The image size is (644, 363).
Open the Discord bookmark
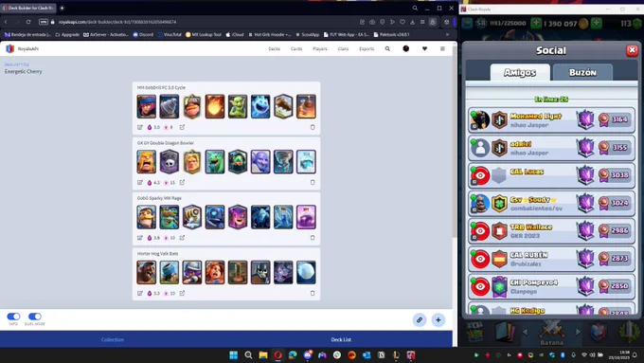[143, 34]
